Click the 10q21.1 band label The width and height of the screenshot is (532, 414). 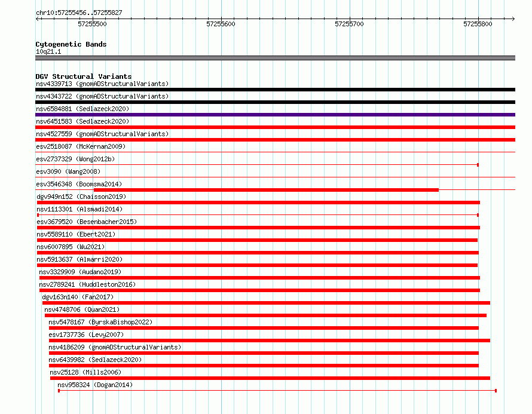point(48,51)
